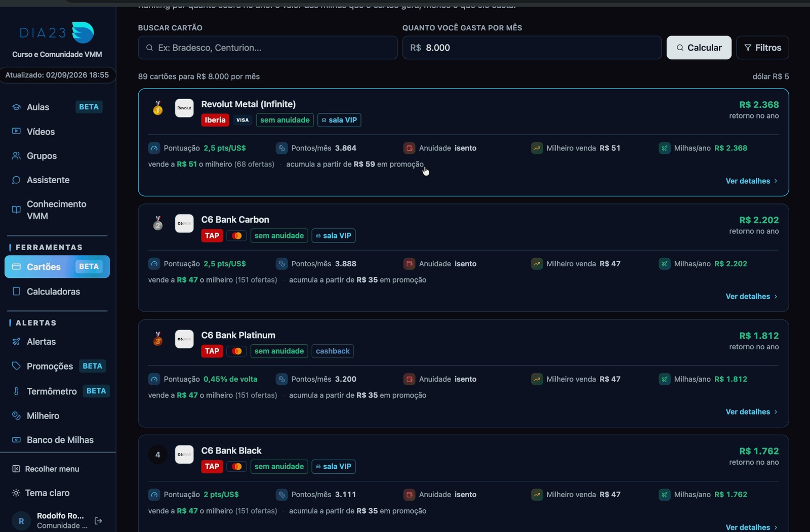The width and height of the screenshot is (810, 532).
Task: Click sala VIP tag on C6 Bank Black
Action: pyautogui.click(x=334, y=466)
